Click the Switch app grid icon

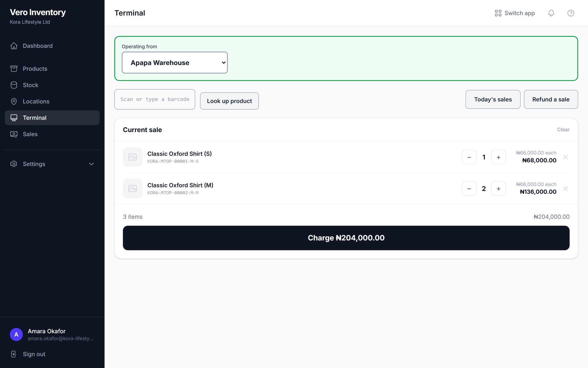498,13
